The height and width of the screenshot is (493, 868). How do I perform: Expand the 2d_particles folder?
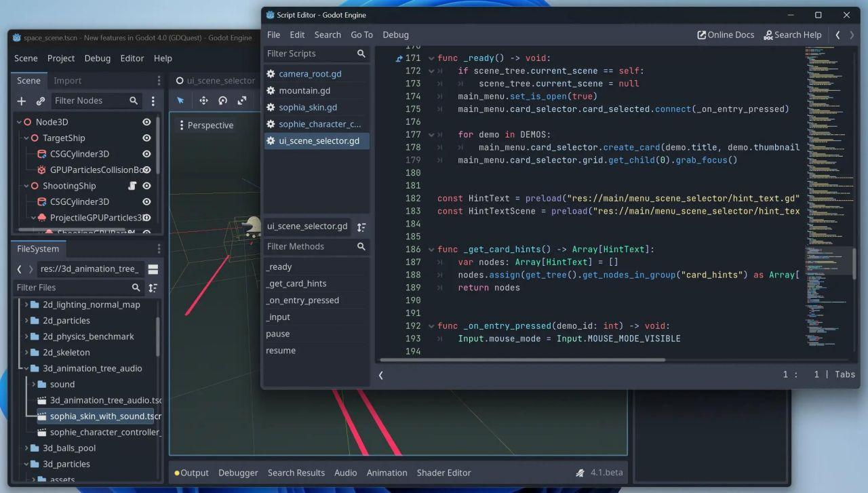click(x=26, y=321)
